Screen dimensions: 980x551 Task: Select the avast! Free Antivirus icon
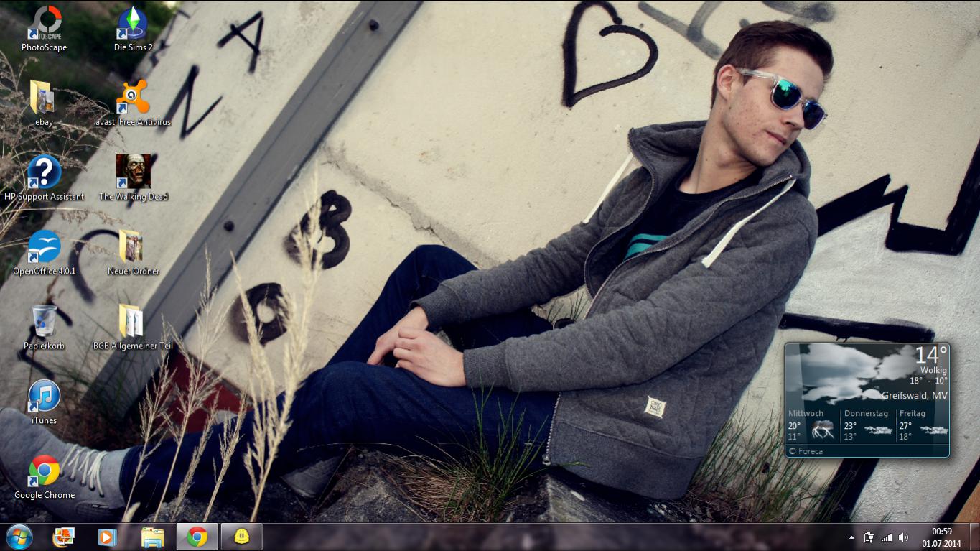[x=133, y=98]
